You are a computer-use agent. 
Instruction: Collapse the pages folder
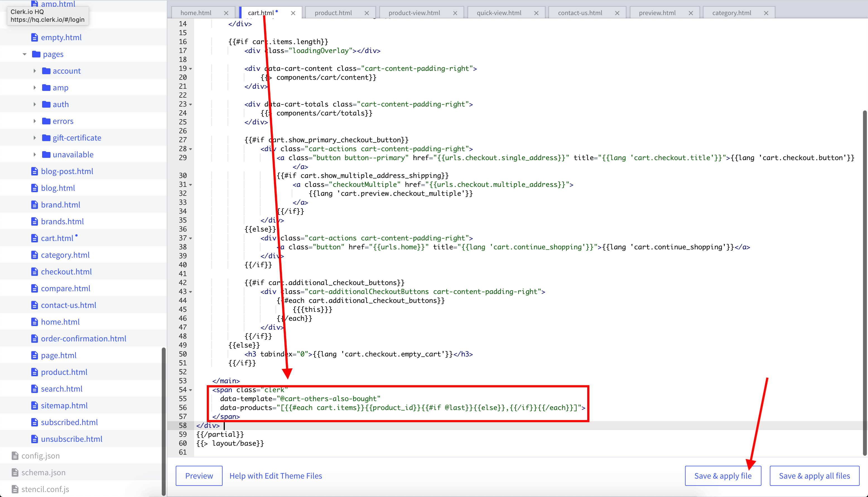point(25,54)
